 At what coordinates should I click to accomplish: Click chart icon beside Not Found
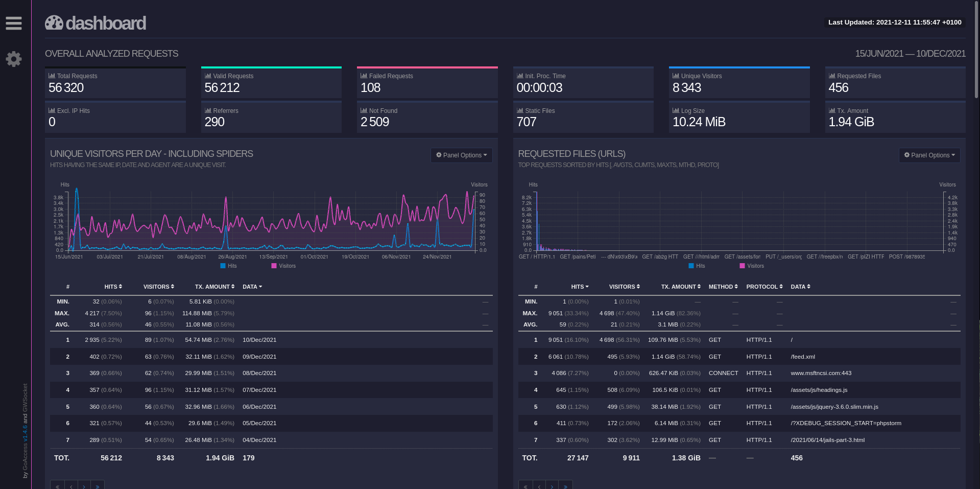(364, 110)
